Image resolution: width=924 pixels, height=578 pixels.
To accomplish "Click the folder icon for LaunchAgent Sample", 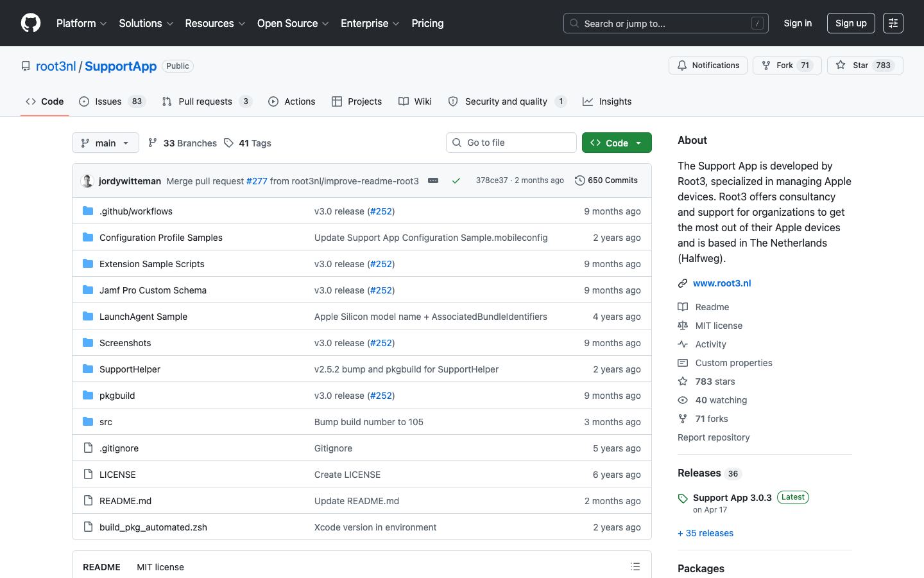I will point(88,317).
